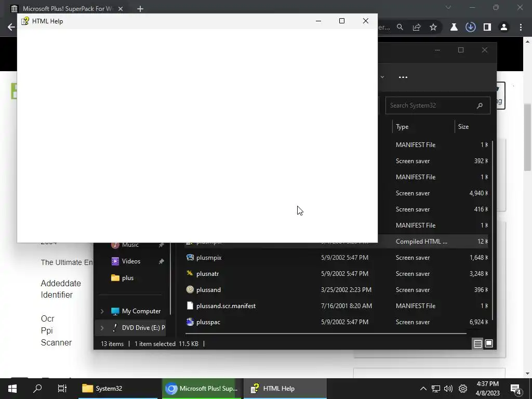Image resolution: width=532 pixels, height=399 pixels.
Task: Close the Microsoft Plus! SuperPack tab
Action: 121,9
